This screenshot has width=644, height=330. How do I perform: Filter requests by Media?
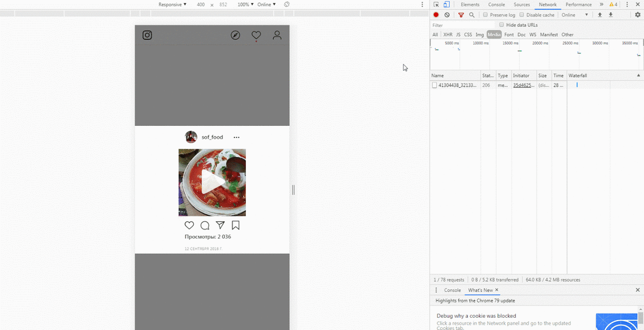(494, 35)
